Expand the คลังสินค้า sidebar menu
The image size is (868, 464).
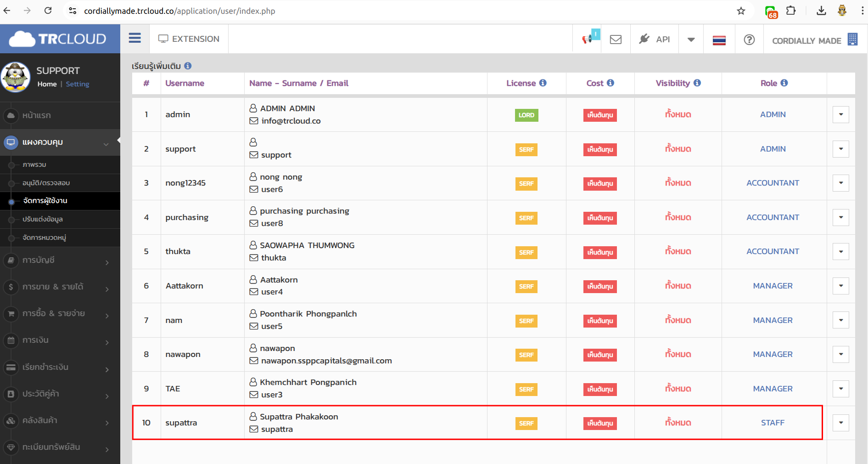pyautogui.click(x=60, y=421)
